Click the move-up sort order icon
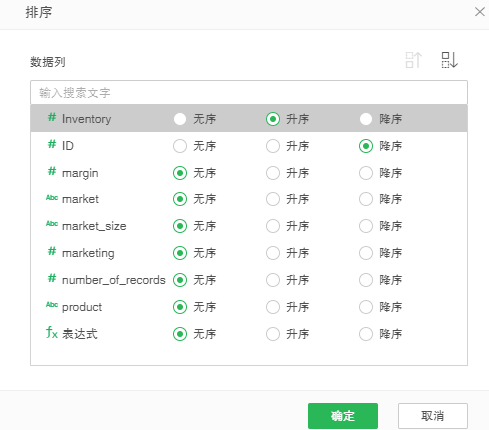This screenshot has width=489, height=430. [x=414, y=60]
